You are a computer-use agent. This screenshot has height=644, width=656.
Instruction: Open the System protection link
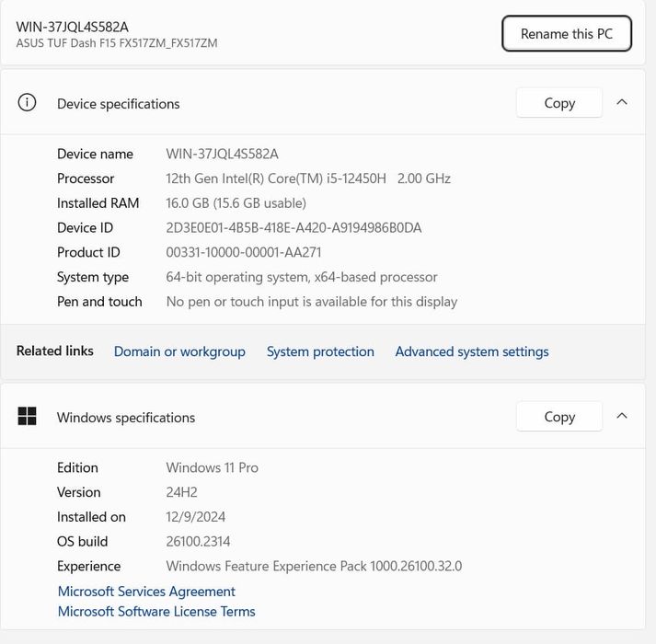pyautogui.click(x=320, y=351)
